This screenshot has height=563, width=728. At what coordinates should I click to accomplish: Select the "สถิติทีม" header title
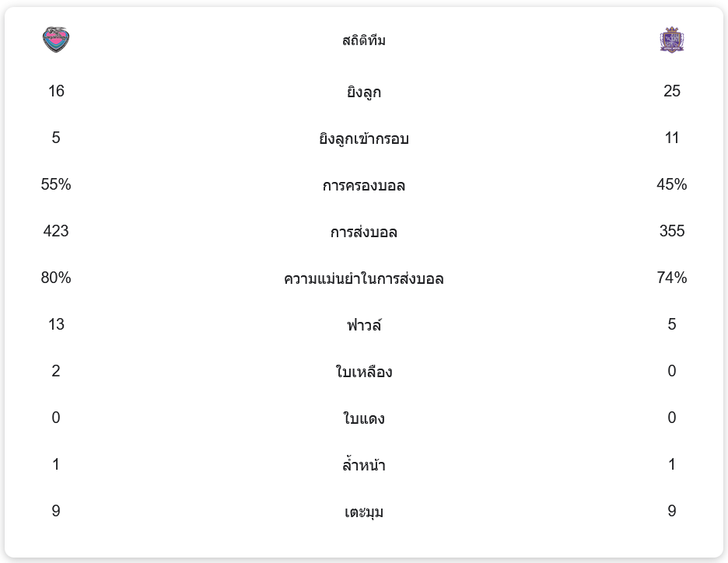point(364,40)
